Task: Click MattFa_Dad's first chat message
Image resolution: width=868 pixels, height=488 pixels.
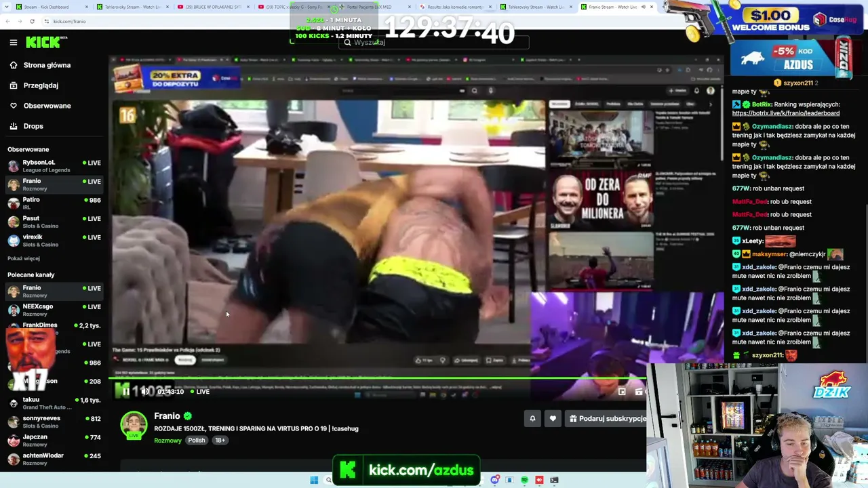Action: point(772,201)
